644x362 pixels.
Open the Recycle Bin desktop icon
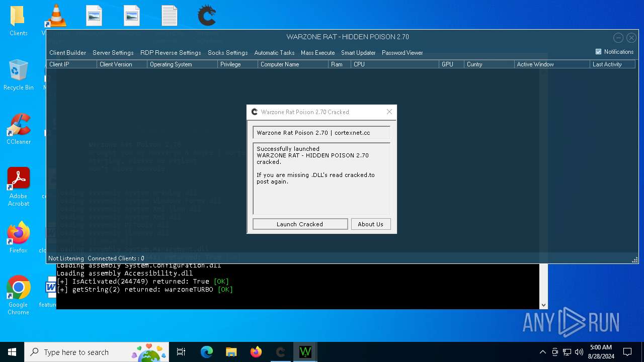pos(19,75)
